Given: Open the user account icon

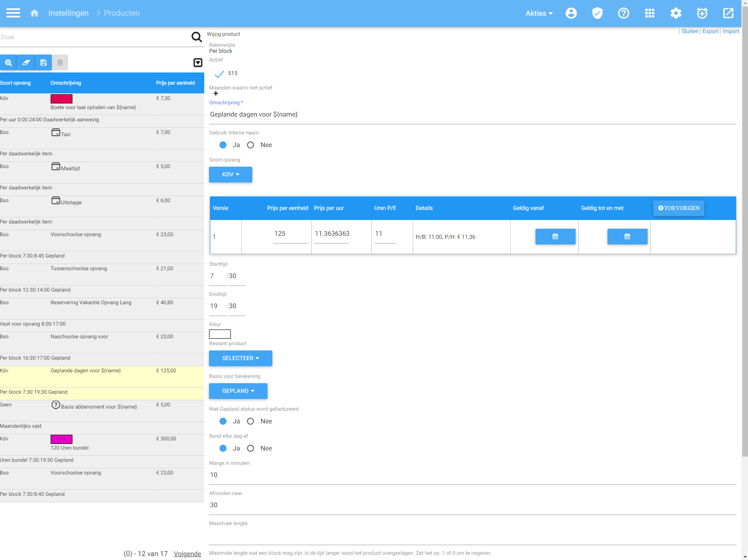Looking at the screenshot, I should point(571,13).
